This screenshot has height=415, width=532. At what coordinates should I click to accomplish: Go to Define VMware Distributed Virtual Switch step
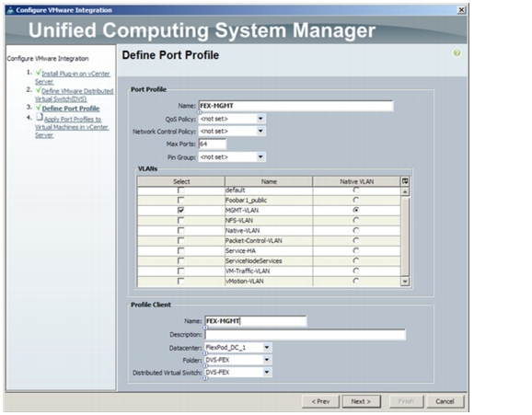tap(74, 95)
